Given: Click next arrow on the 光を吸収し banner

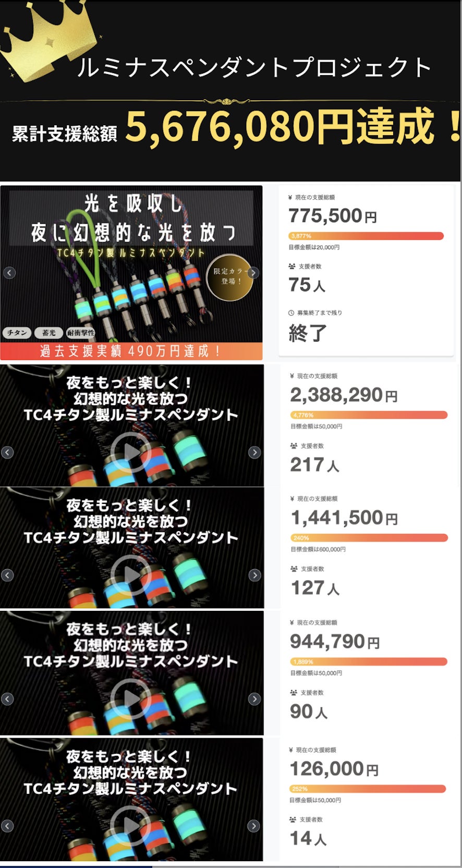Looking at the screenshot, I should pos(253,273).
